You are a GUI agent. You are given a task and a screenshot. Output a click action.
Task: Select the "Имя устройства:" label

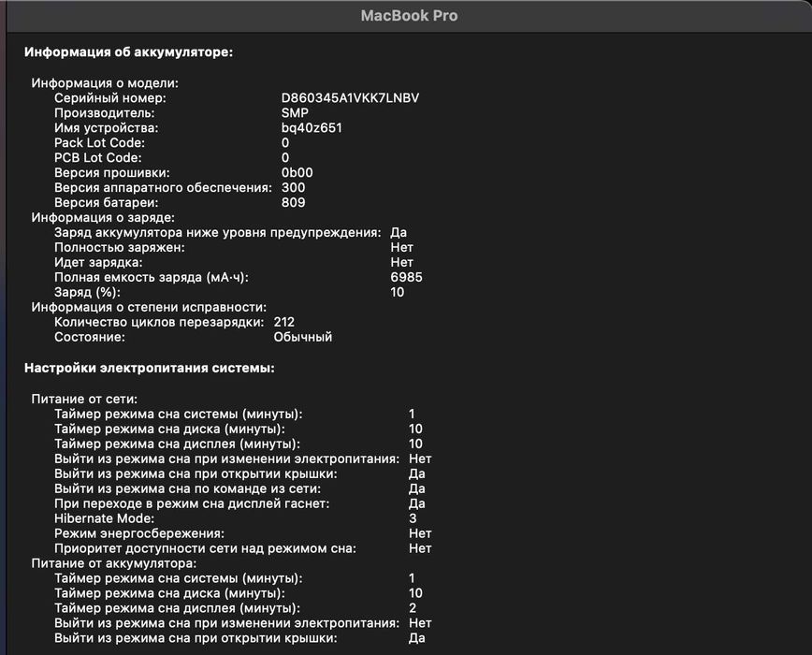[106, 128]
